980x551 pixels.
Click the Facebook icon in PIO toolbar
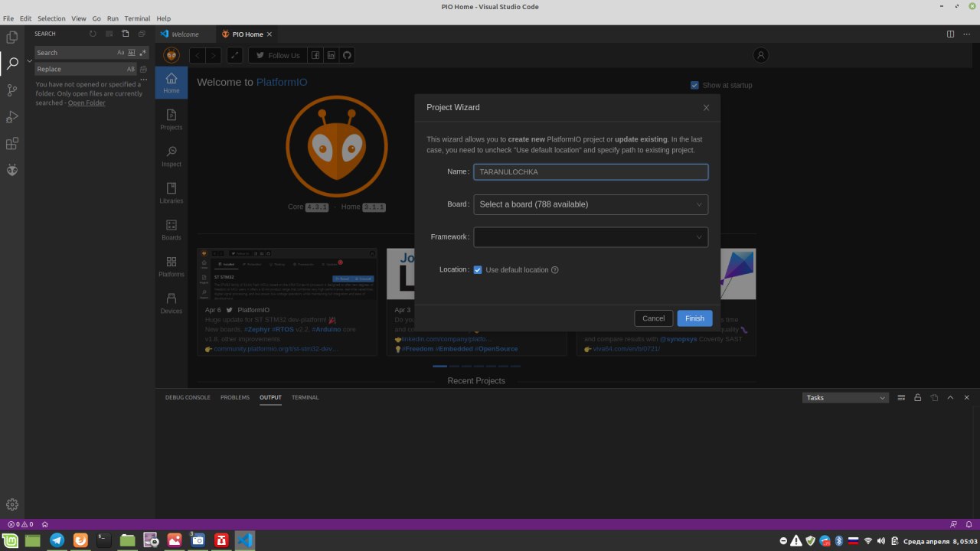(315, 55)
